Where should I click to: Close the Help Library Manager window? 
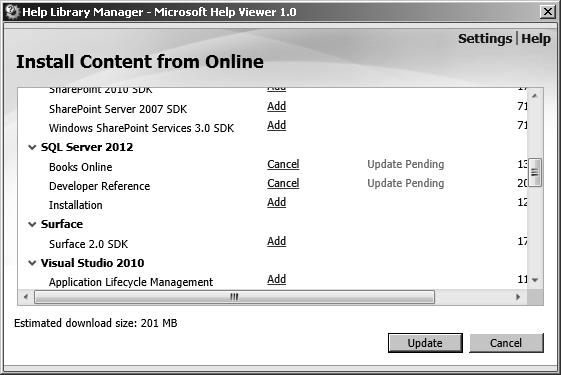(x=547, y=12)
